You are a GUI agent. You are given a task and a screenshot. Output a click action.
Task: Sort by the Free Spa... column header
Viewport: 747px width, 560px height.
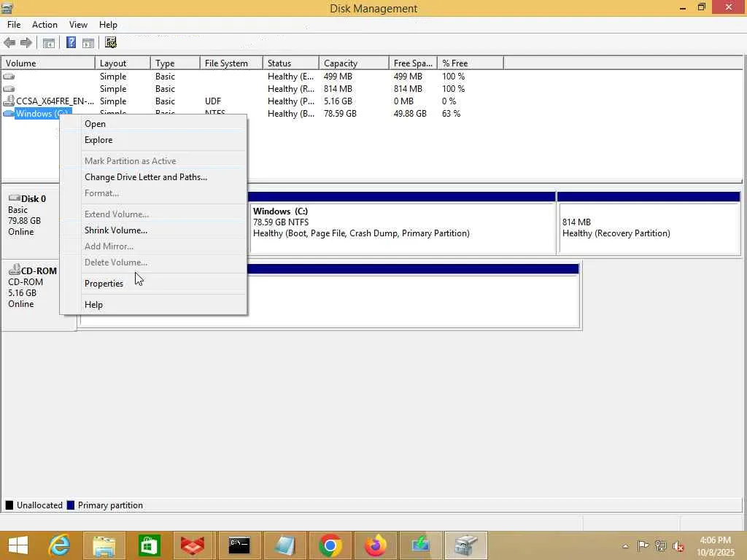413,63
